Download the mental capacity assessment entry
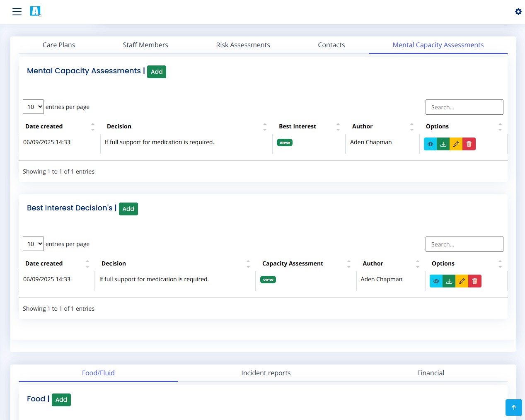 pos(443,144)
